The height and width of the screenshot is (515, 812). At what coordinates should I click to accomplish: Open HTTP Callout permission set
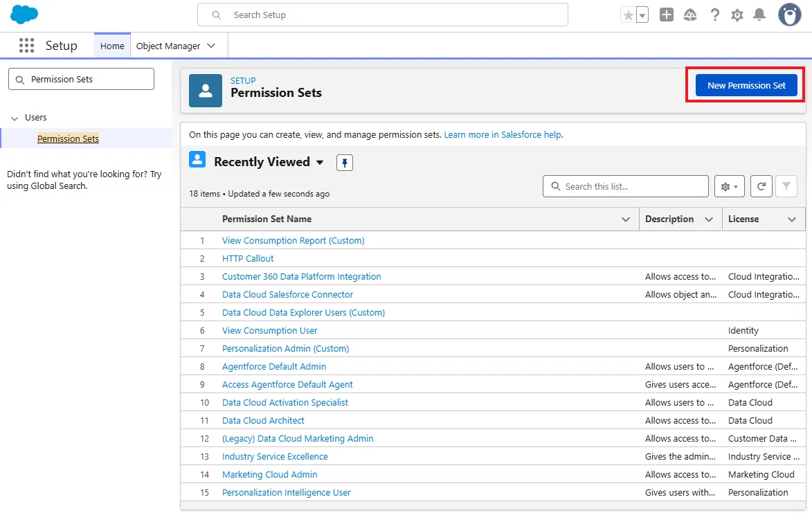(x=248, y=259)
